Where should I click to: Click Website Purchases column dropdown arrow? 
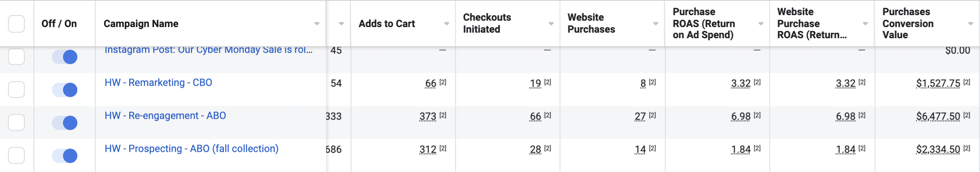(656, 24)
